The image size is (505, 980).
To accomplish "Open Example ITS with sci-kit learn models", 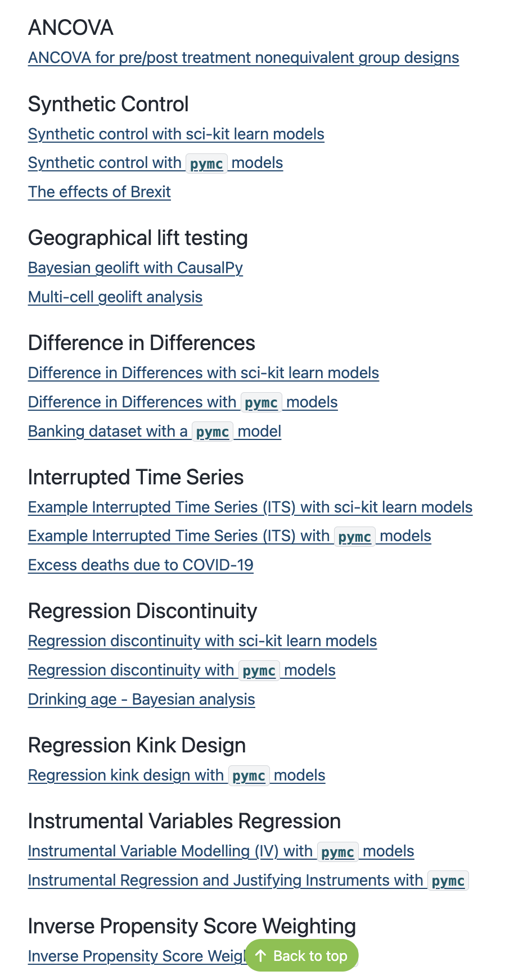I will click(250, 507).
